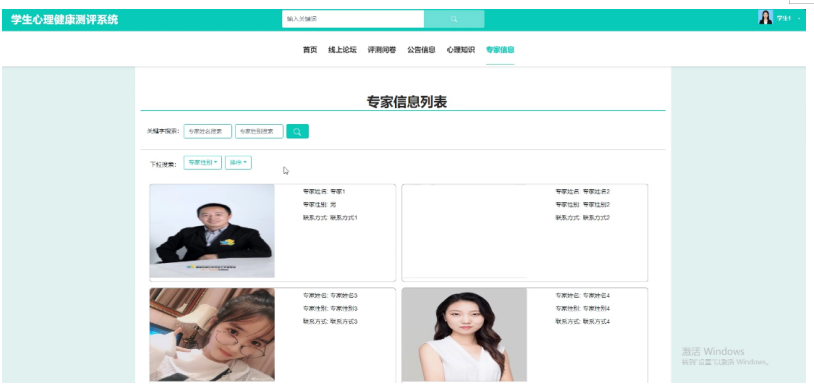Click the top bar search magnifier button
814x384 pixels.
tap(454, 19)
